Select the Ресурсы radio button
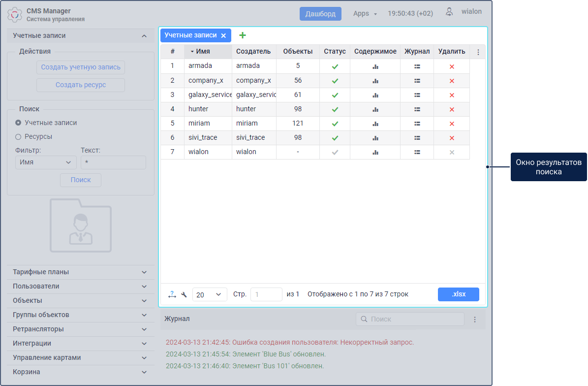The height and width of the screenshot is (386, 588). (x=18, y=136)
